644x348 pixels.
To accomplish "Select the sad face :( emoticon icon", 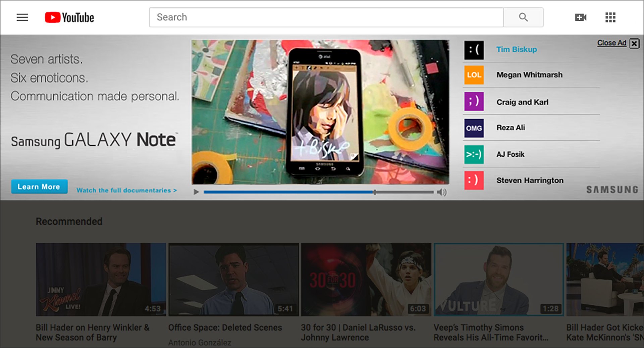I will pyautogui.click(x=474, y=50).
